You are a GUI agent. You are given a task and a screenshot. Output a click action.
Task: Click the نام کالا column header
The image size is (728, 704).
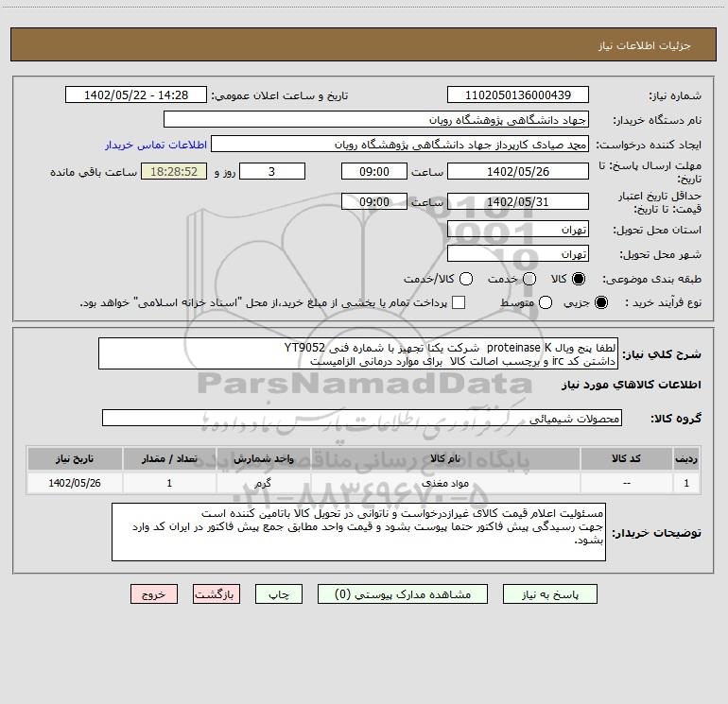coord(445,458)
